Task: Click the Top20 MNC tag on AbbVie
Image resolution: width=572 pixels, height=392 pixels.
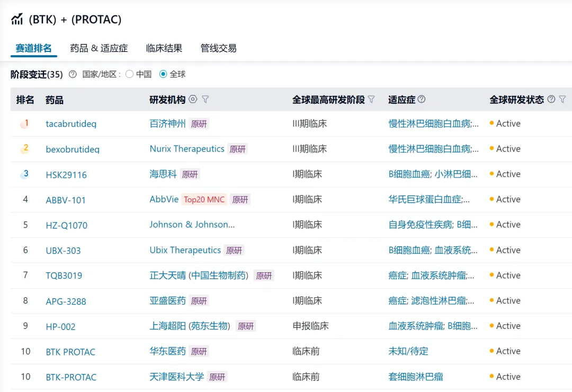Action: point(204,200)
